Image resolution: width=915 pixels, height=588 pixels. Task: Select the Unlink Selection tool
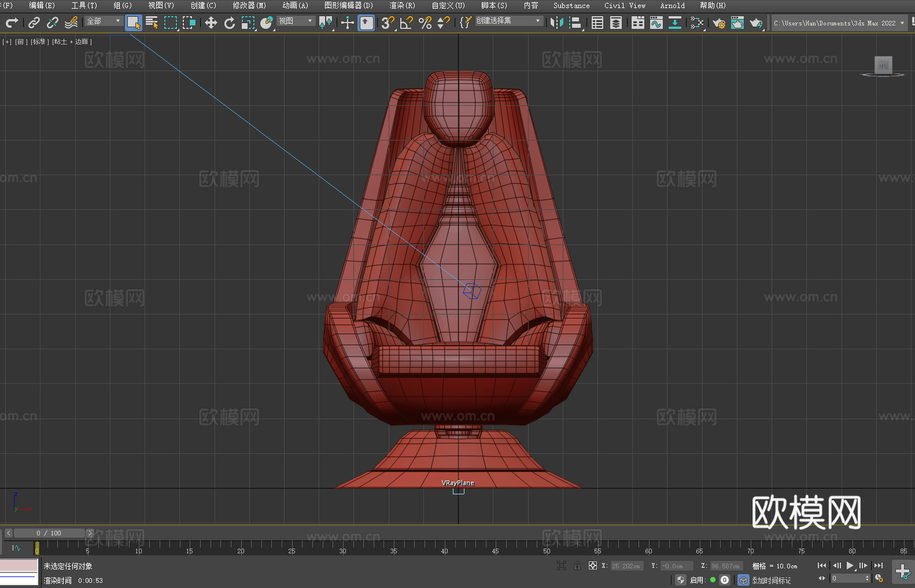(53, 23)
